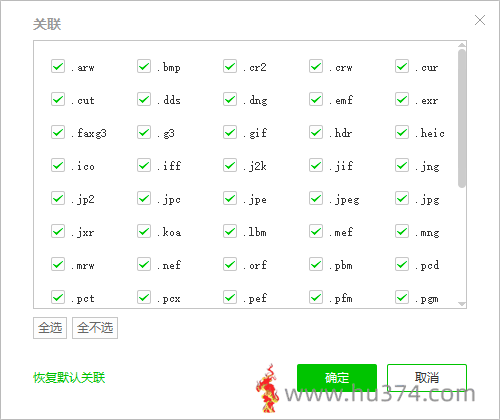Toggle the .mng checkbox
The height and width of the screenshot is (420, 500).
point(402,231)
